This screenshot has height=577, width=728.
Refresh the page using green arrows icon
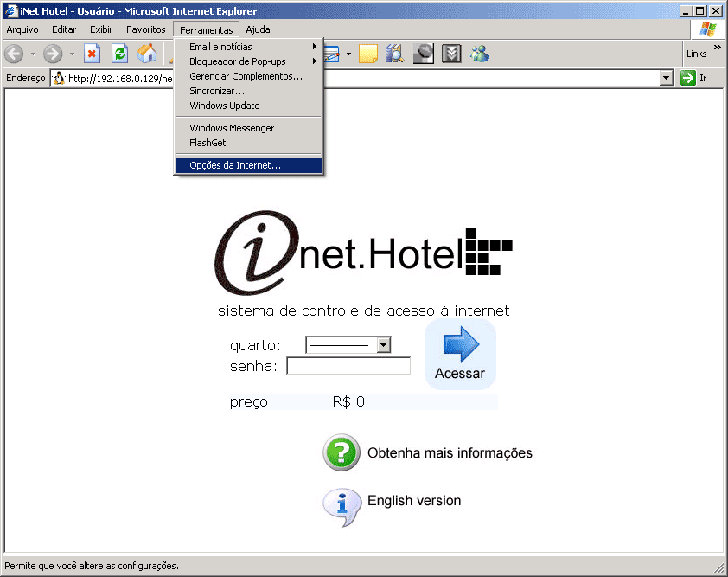click(120, 54)
